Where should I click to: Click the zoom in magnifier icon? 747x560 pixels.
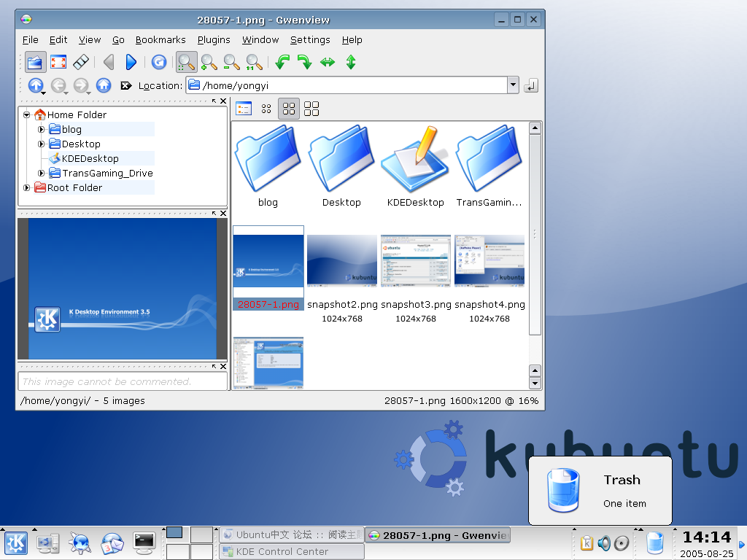[209, 62]
